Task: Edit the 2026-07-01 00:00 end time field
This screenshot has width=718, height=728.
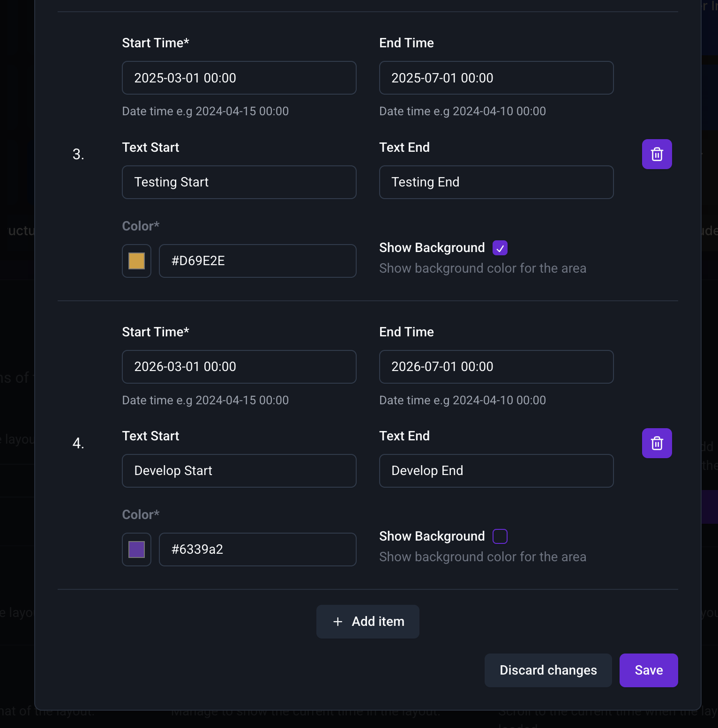Action: [496, 367]
